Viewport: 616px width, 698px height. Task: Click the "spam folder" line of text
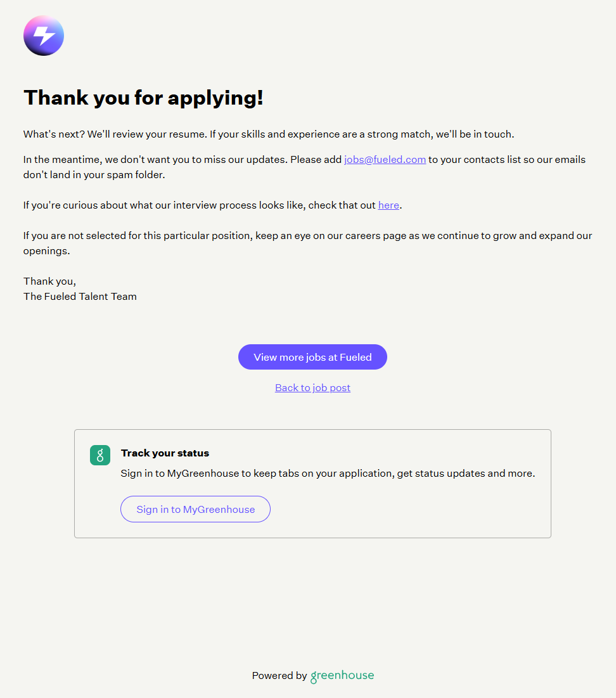coord(94,175)
